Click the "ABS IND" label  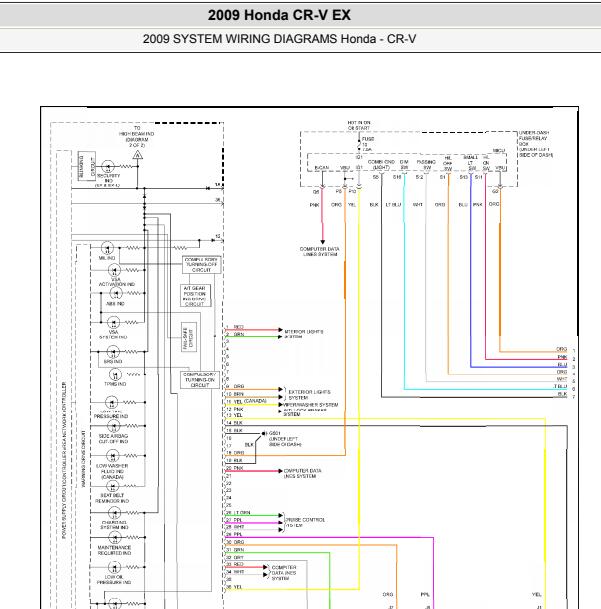pyautogui.click(x=115, y=304)
